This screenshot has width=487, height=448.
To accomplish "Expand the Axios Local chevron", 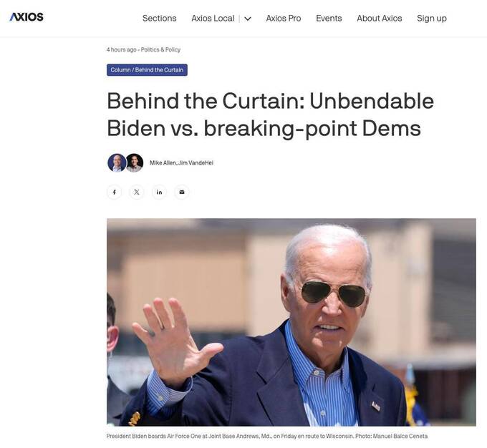I will (248, 19).
